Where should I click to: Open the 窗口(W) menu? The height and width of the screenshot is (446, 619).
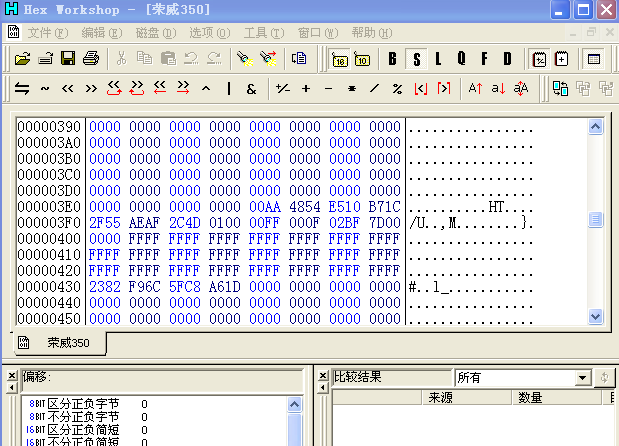(318, 33)
